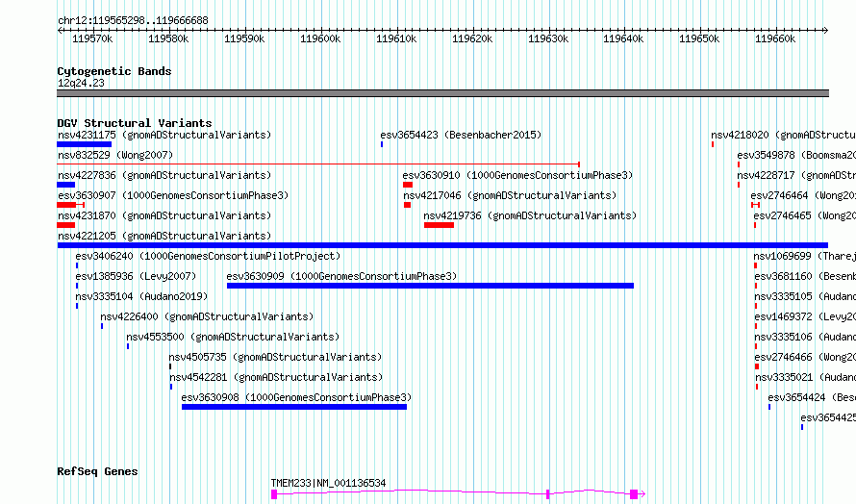
Task: Click the nsv832529 Wong2007 label
Action: click(x=115, y=155)
